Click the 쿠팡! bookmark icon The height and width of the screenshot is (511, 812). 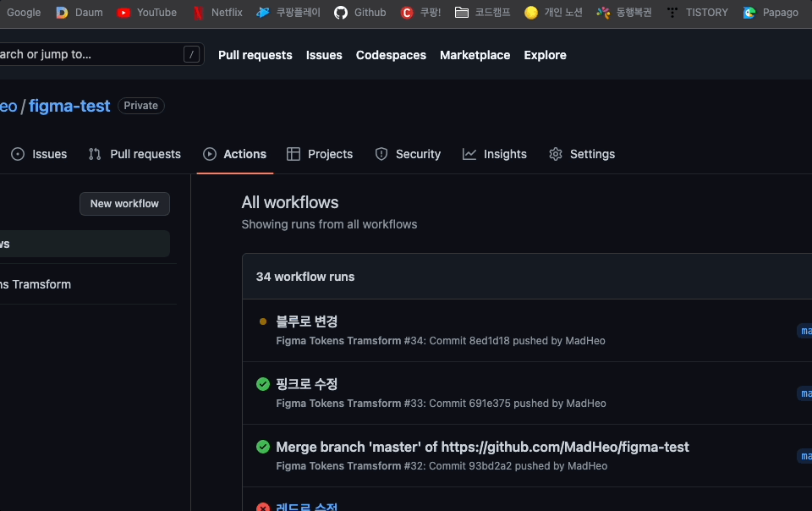pyautogui.click(x=407, y=13)
